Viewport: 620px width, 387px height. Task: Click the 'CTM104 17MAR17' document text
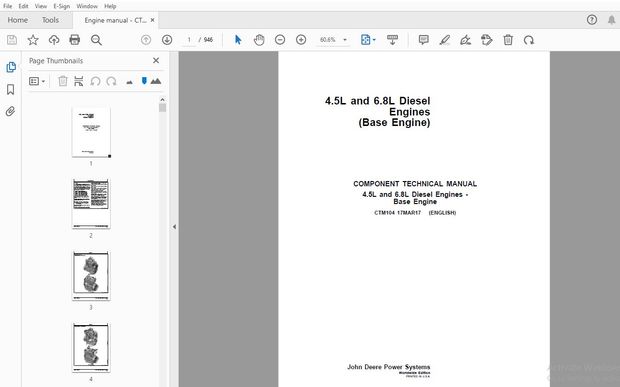click(397, 213)
